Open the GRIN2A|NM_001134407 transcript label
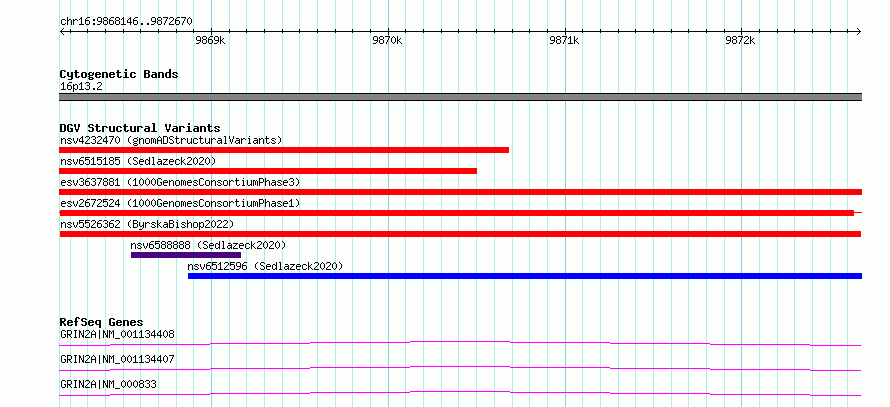Viewport: 890px width, 407px height. point(117,359)
